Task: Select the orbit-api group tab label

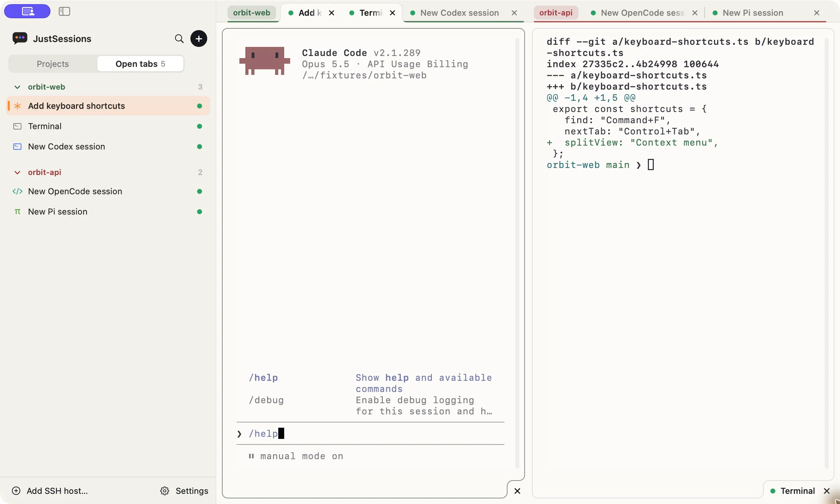Action: pyautogui.click(x=556, y=13)
